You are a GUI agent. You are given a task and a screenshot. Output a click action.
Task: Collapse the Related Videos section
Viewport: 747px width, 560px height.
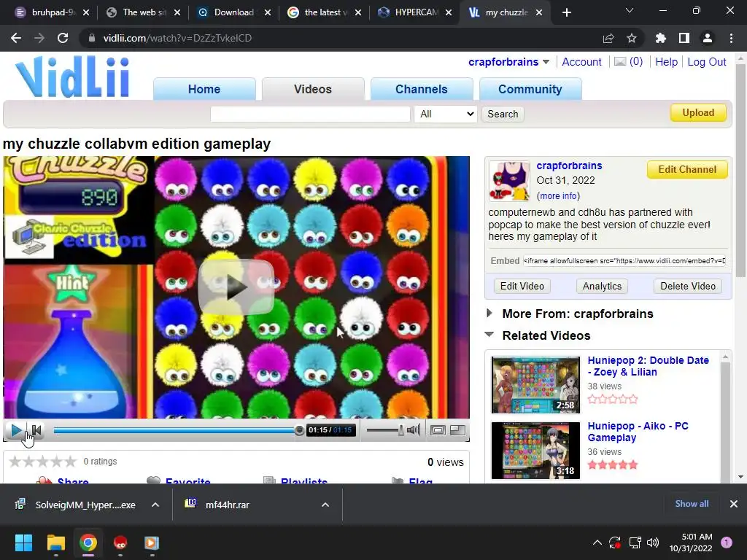(x=489, y=335)
